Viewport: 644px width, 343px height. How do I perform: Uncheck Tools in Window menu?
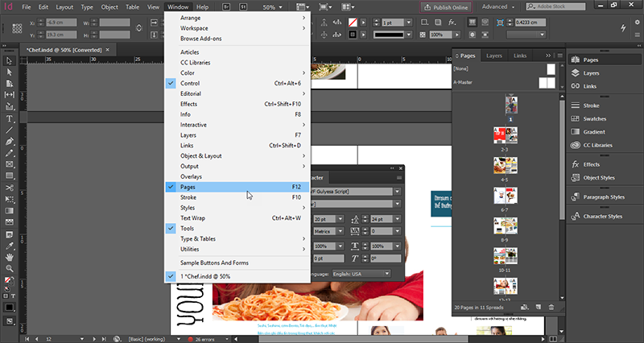coord(237,229)
